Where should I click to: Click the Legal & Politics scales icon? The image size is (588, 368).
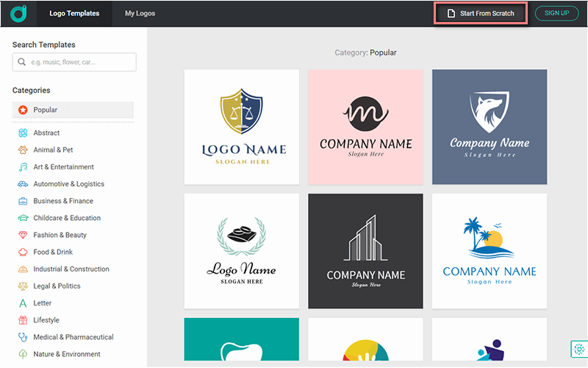tap(23, 286)
